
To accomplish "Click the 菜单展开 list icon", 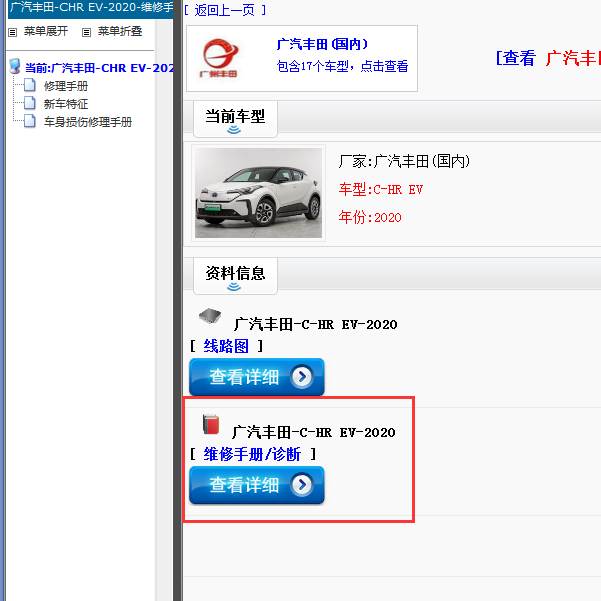I will pos(13,33).
